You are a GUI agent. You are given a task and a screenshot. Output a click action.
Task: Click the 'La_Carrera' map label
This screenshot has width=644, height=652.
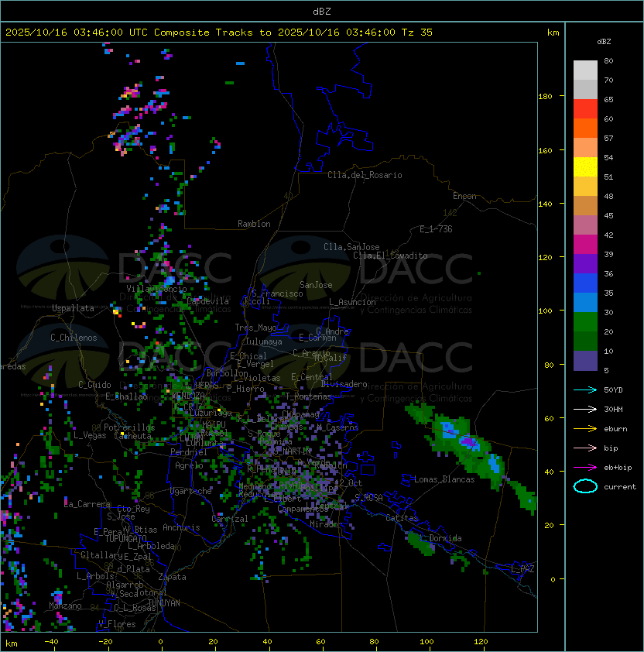click(87, 504)
